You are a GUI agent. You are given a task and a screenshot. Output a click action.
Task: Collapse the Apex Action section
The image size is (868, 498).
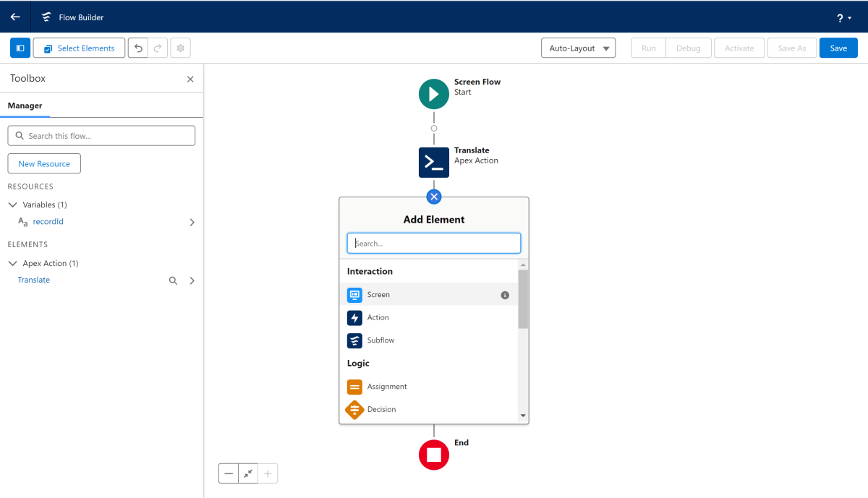pos(12,264)
